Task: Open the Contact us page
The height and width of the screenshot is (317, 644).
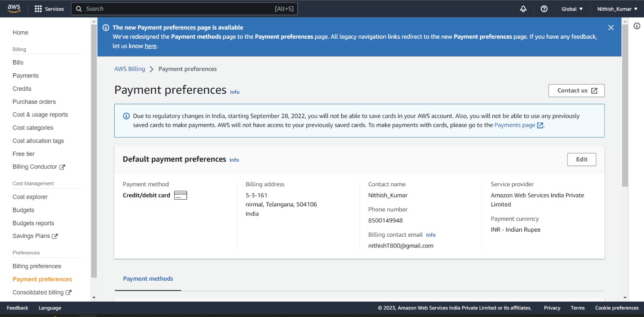Action: pyautogui.click(x=576, y=90)
